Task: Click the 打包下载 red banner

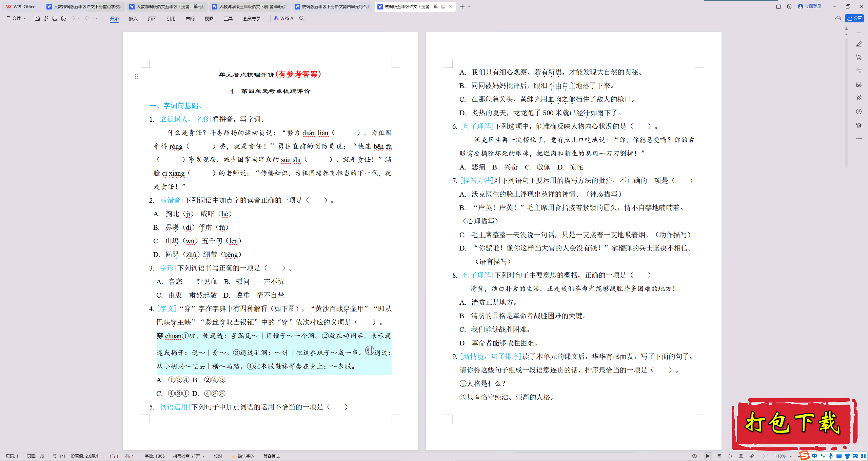Action: 794,424
